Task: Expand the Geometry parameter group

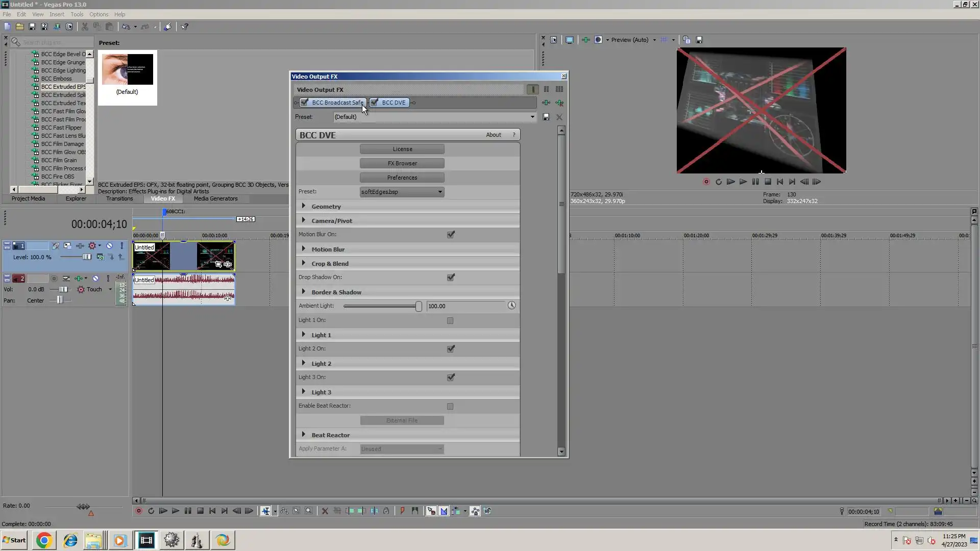Action: (304, 206)
